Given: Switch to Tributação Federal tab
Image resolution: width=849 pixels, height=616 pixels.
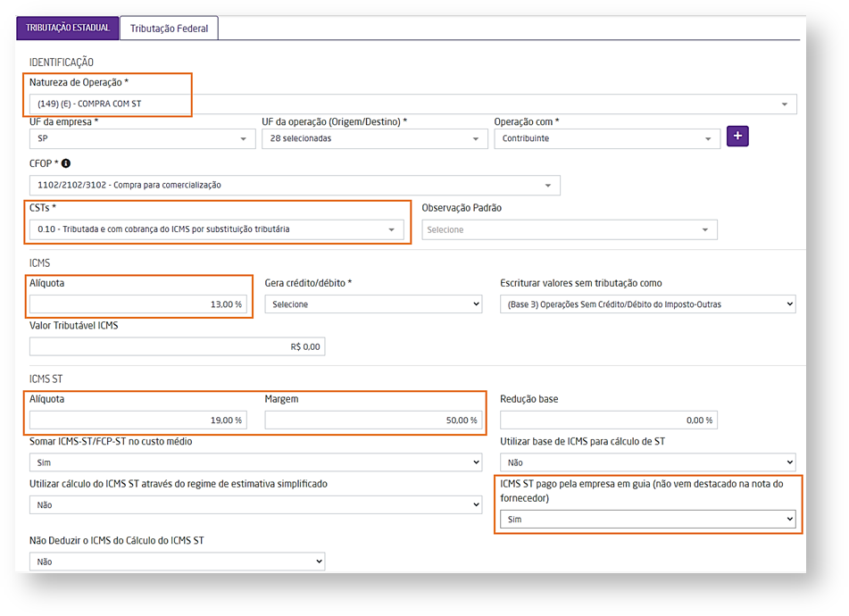Looking at the screenshot, I should (169, 29).
